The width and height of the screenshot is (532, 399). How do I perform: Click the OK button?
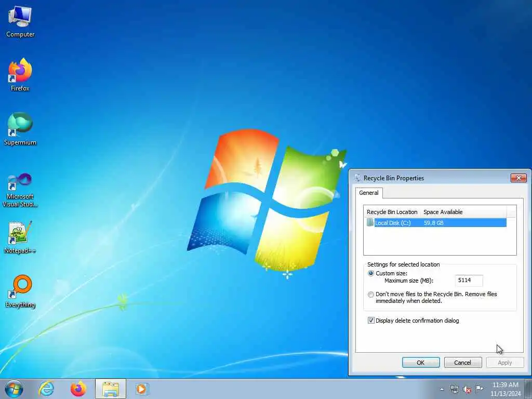tap(421, 362)
